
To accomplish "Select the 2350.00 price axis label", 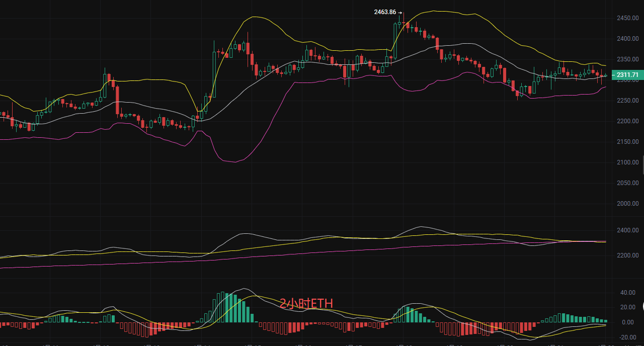I will coord(627,59).
